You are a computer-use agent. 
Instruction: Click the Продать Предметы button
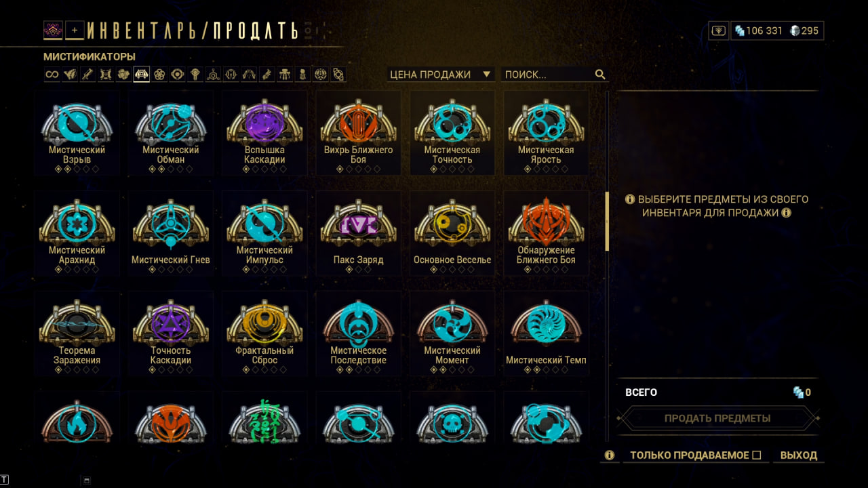coord(717,418)
